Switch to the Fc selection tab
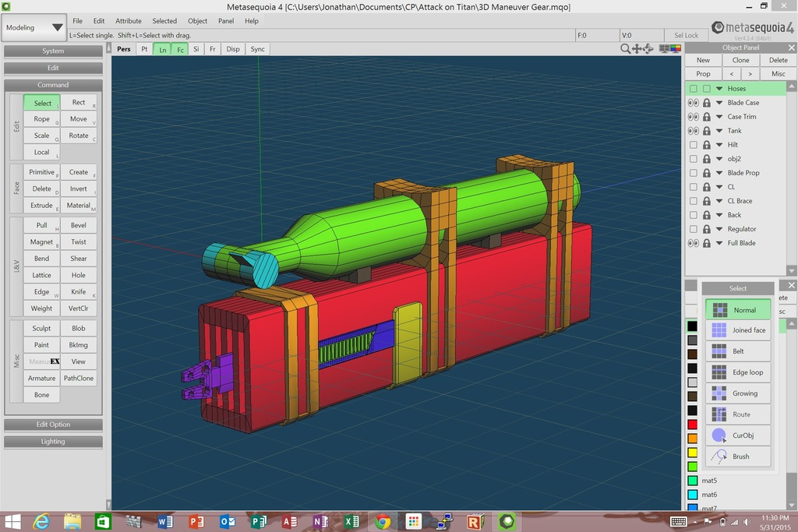 (x=180, y=48)
